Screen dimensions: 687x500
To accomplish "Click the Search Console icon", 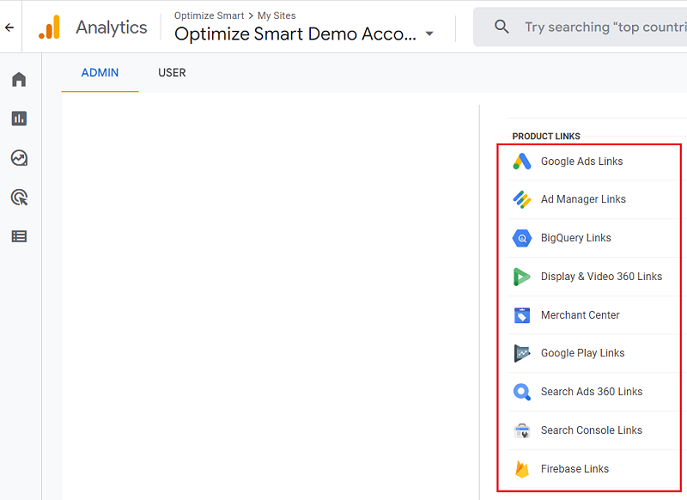I will point(522,430).
